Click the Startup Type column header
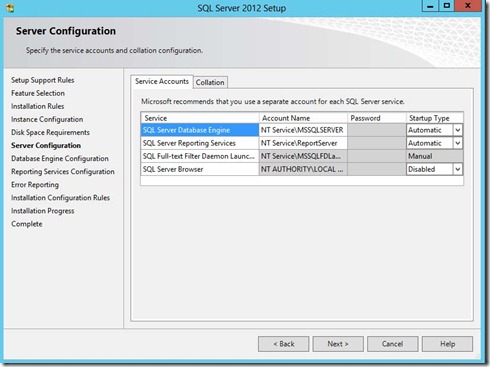Screen dimensions: 490x367 point(435,118)
